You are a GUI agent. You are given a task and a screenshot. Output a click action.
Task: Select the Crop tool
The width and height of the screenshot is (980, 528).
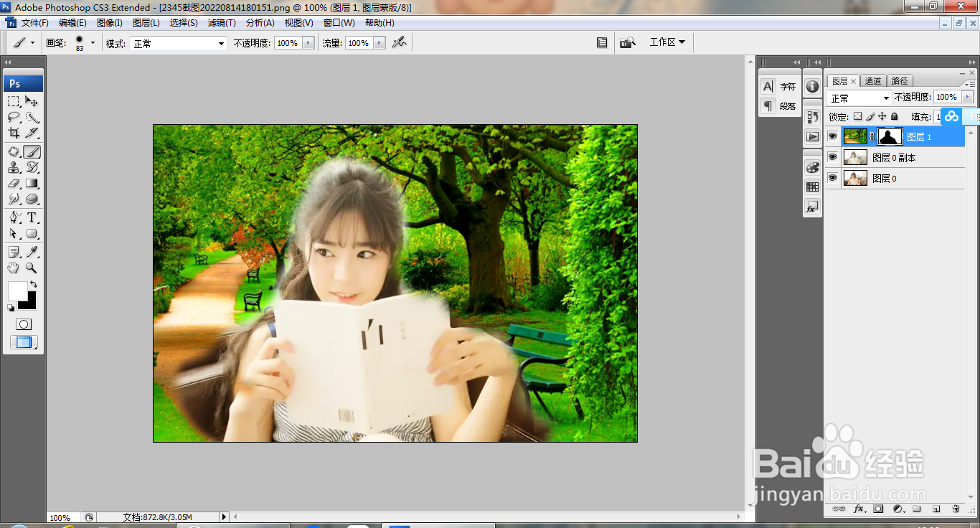[x=14, y=133]
